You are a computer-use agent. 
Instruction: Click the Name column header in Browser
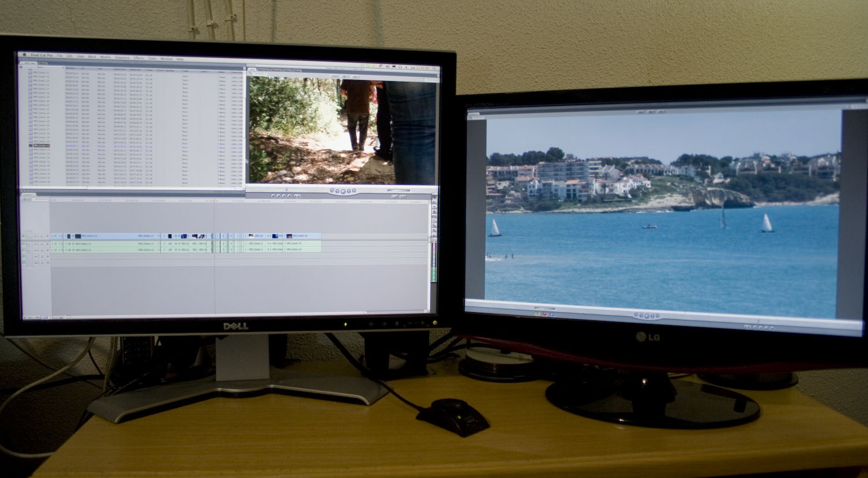point(40,68)
